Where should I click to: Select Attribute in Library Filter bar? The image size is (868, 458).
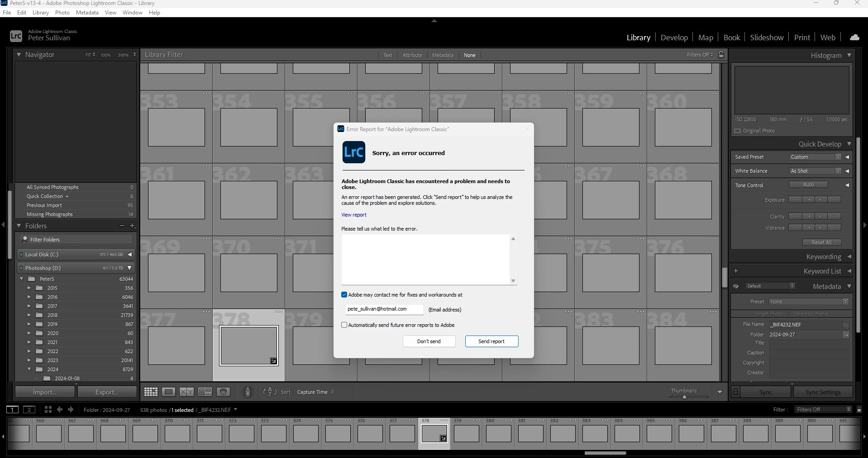click(412, 55)
